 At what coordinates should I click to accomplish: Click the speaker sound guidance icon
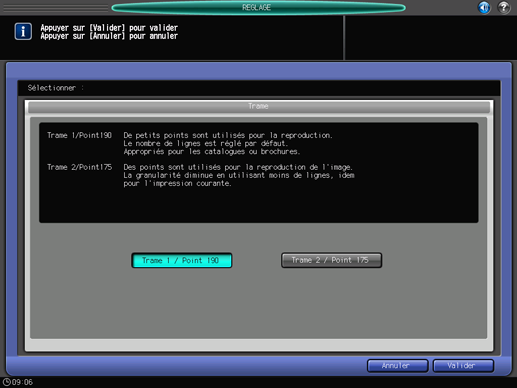click(484, 7)
